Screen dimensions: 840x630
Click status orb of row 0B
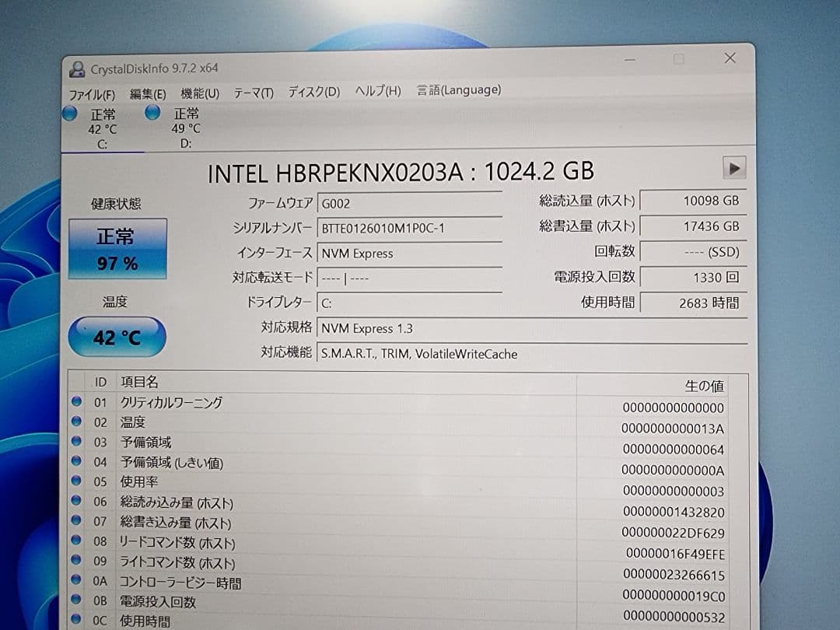[76, 600]
